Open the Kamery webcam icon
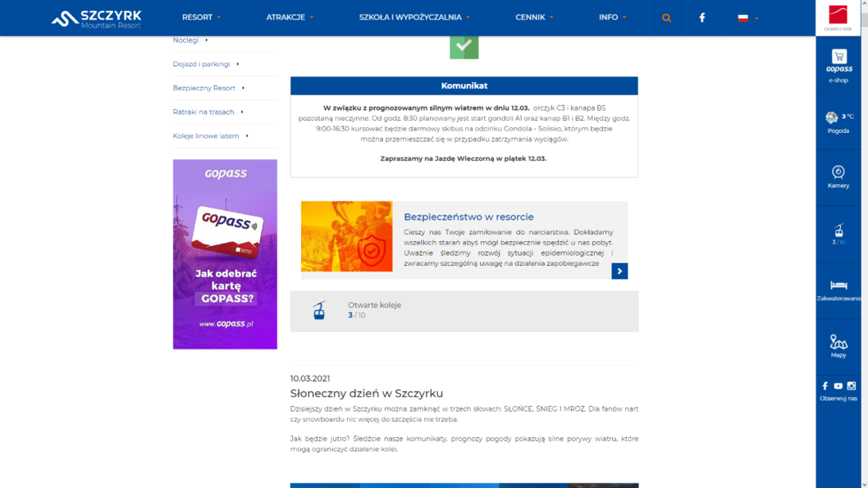The width and height of the screenshot is (868, 488). [838, 172]
